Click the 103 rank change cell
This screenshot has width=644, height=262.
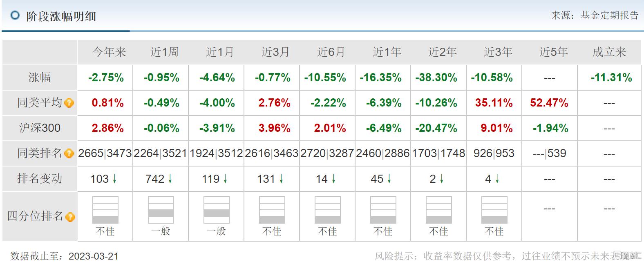pyautogui.click(x=104, y=179)
